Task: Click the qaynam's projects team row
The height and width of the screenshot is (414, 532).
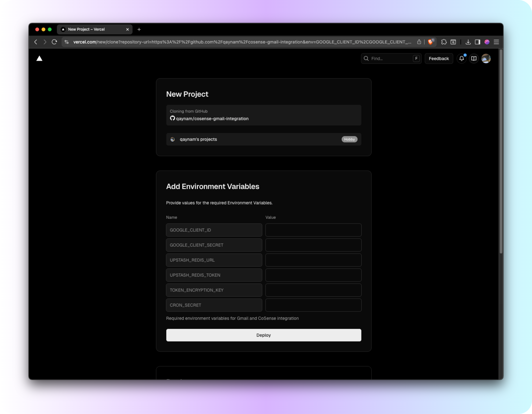Action: click(x=264, y=139)
